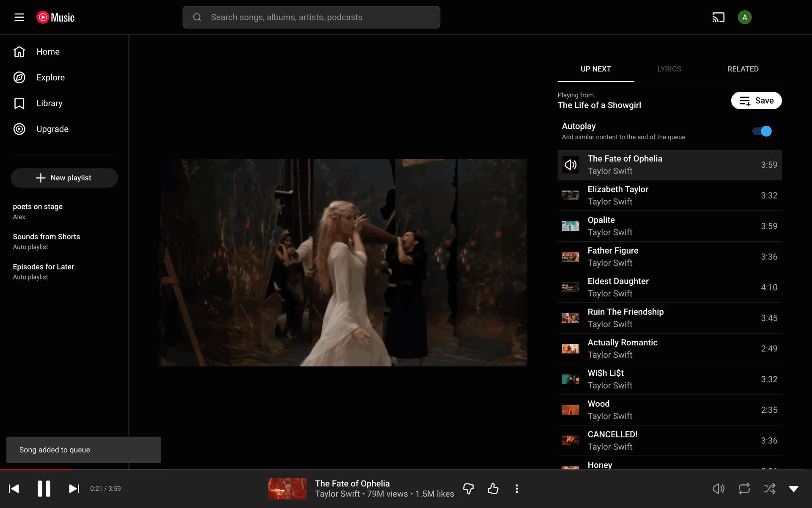Select Opalite song title in queue
The width and height of the screenshot is (812, 508).
click(x=601, y=220)
